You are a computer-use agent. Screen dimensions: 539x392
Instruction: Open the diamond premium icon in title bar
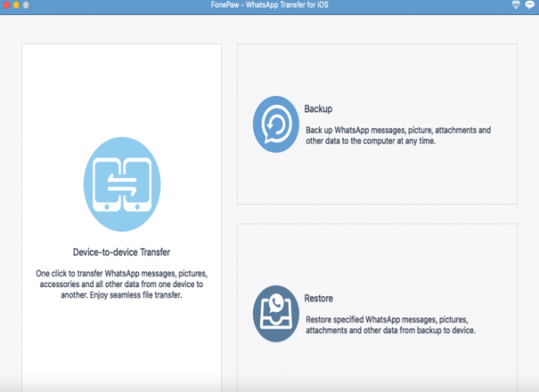coord(516,4)
